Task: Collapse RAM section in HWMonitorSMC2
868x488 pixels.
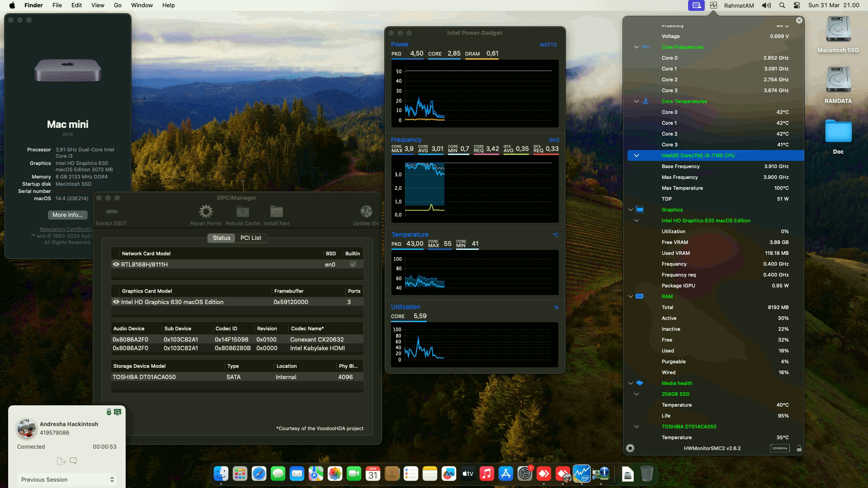Action: (x=631, y=296)
